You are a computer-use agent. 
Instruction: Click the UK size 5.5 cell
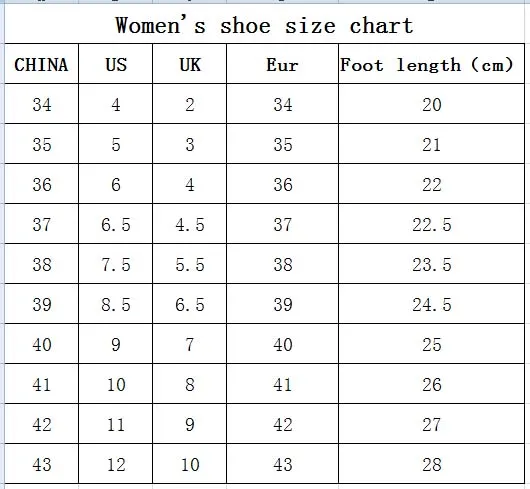click(x=190, y=264)
